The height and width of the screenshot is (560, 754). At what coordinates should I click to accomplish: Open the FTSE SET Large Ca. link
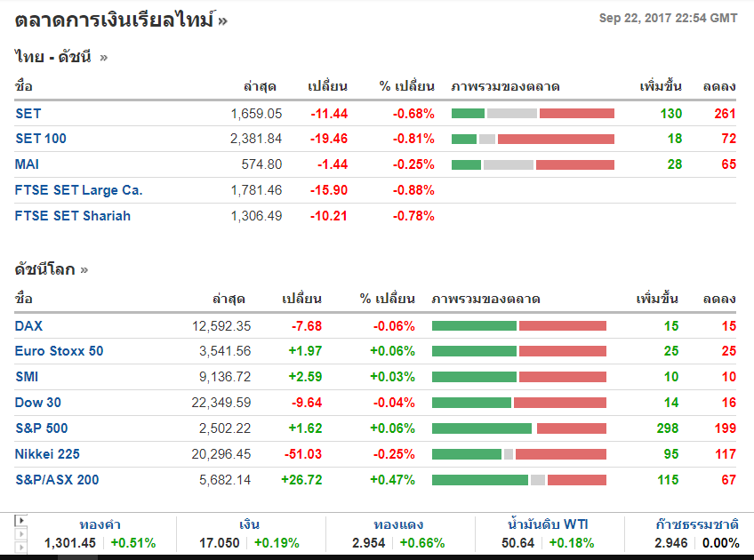(x=78, y=190)
